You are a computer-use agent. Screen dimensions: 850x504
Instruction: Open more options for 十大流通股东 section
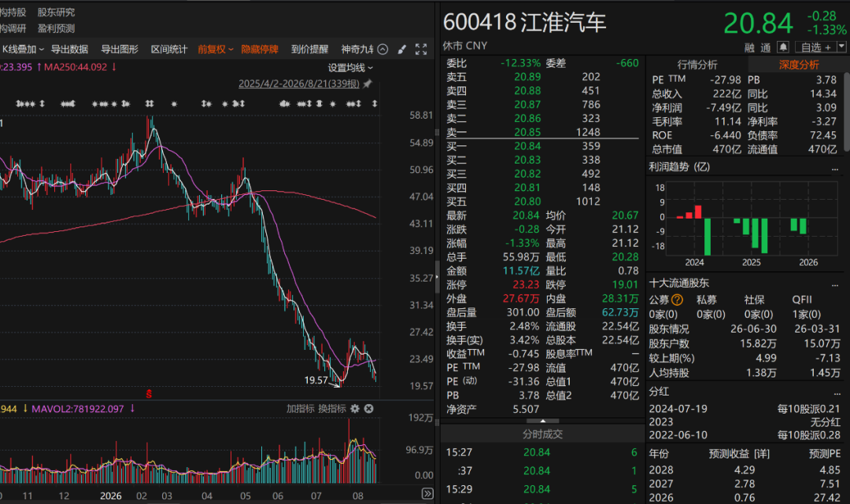coord(835,285)
